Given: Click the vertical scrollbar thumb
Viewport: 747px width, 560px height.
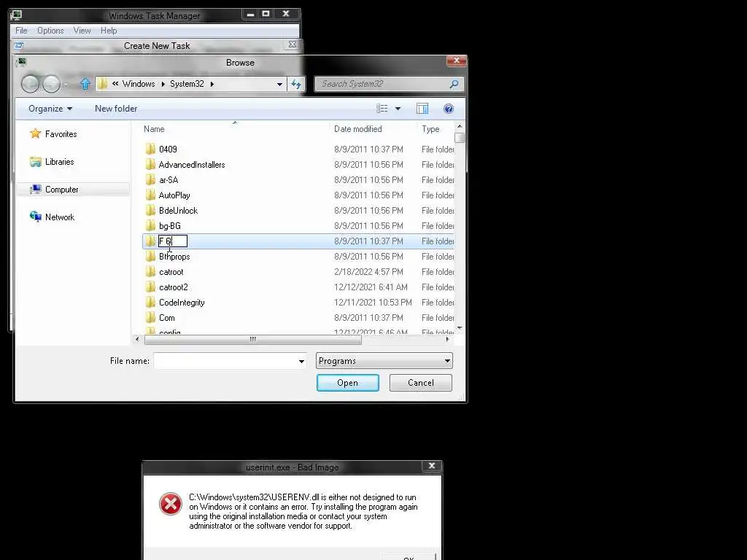Looking at the screenshot, I should [460, 138].
